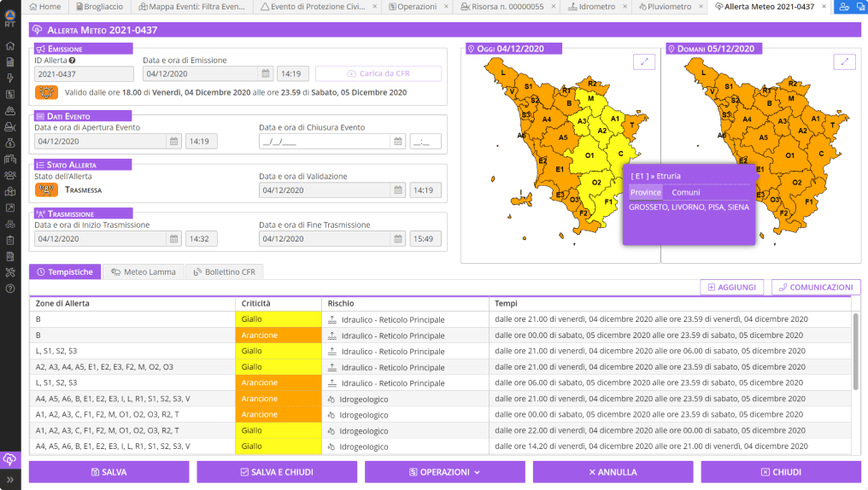The image size is (868, 490).
Task: Open the lightning bolt icon in sidebar
Action: (x=10, y=78)
